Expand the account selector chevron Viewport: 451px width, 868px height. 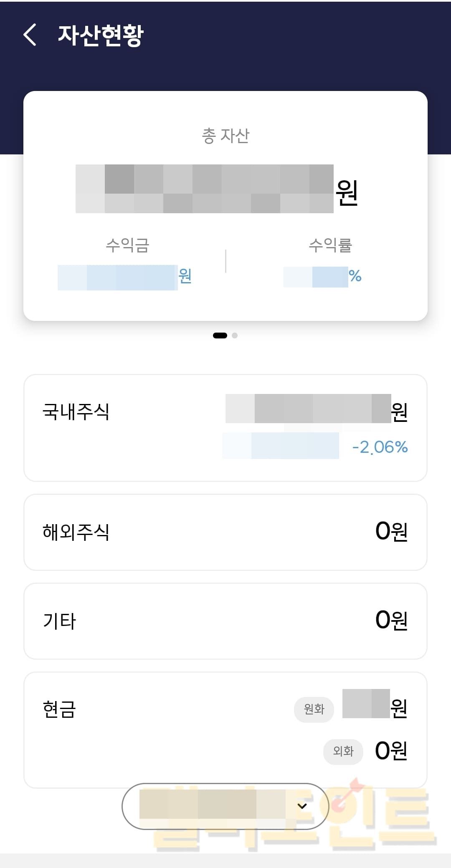point(302,806)
